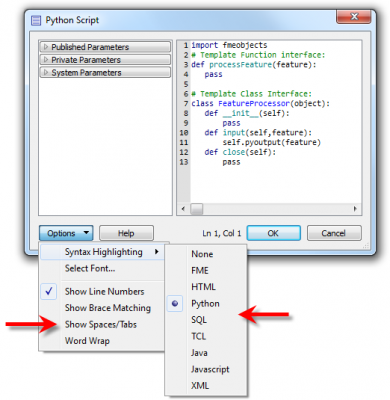Expand the System Parameters section
The height and width of the screenshot is (400, 390).
(x=105, y=73)
